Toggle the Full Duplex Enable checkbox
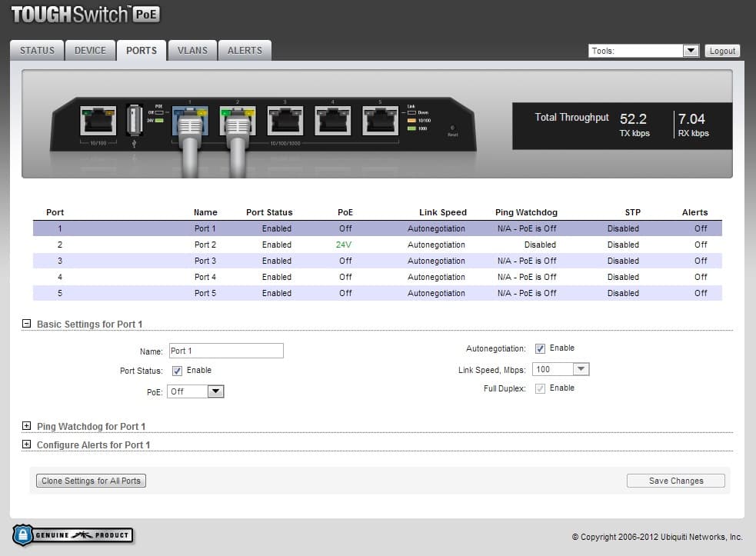The width and height of the screenshot is (756, 556). [x=540, y=388]
